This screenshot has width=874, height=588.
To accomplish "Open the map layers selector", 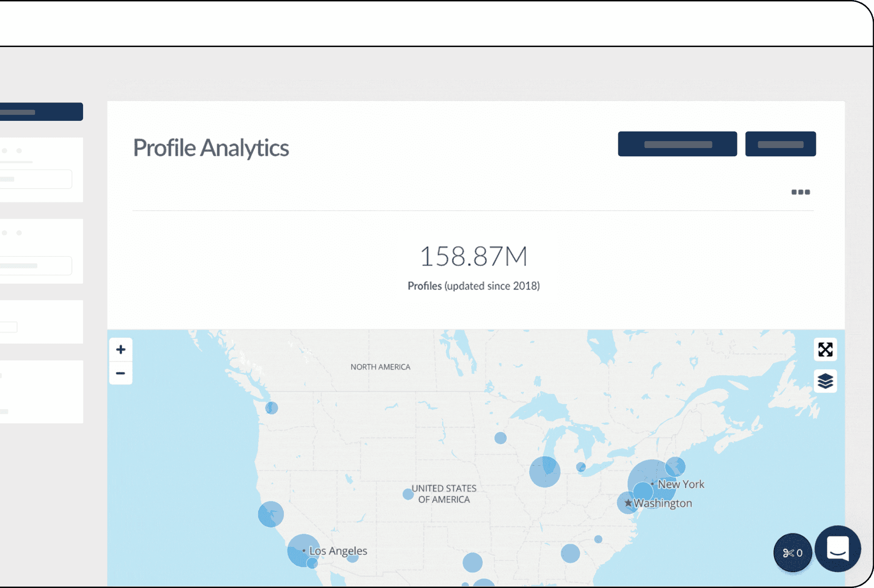I will [x=825, y=381].
